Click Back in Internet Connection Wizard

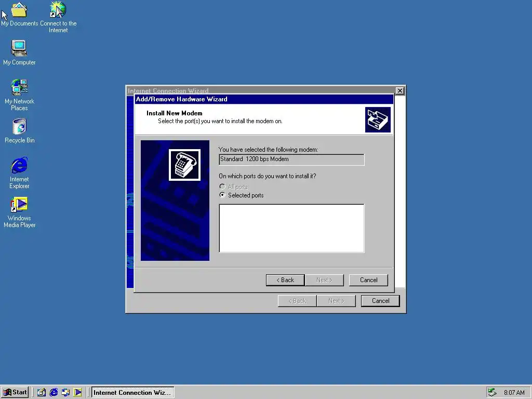pos(297,301)
